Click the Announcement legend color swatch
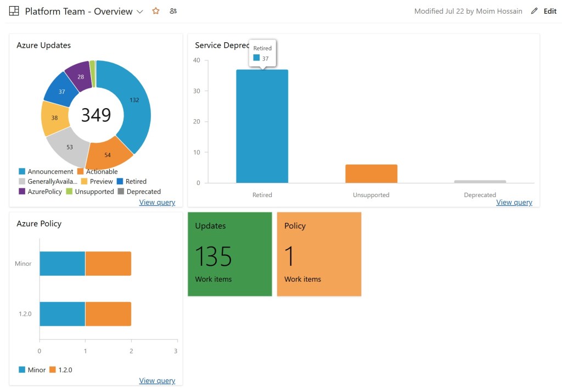Image resolution: width=562 pixels, height=392 pixels. click(x=22, y=172)
